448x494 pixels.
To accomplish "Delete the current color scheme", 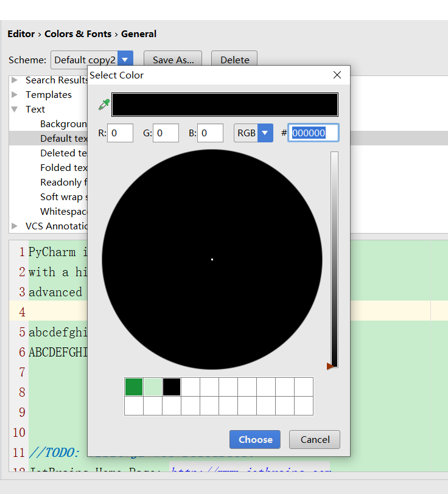I will click(x=234, y=60).
